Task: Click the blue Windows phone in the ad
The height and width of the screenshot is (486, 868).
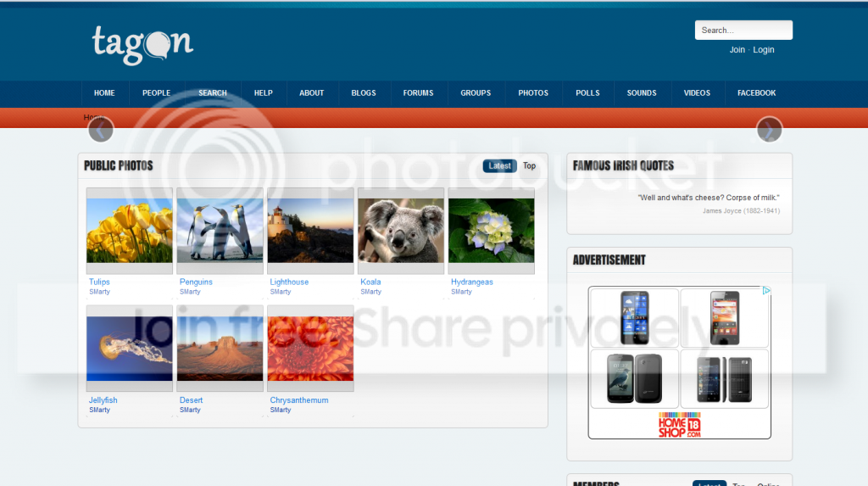Action: 634,318
